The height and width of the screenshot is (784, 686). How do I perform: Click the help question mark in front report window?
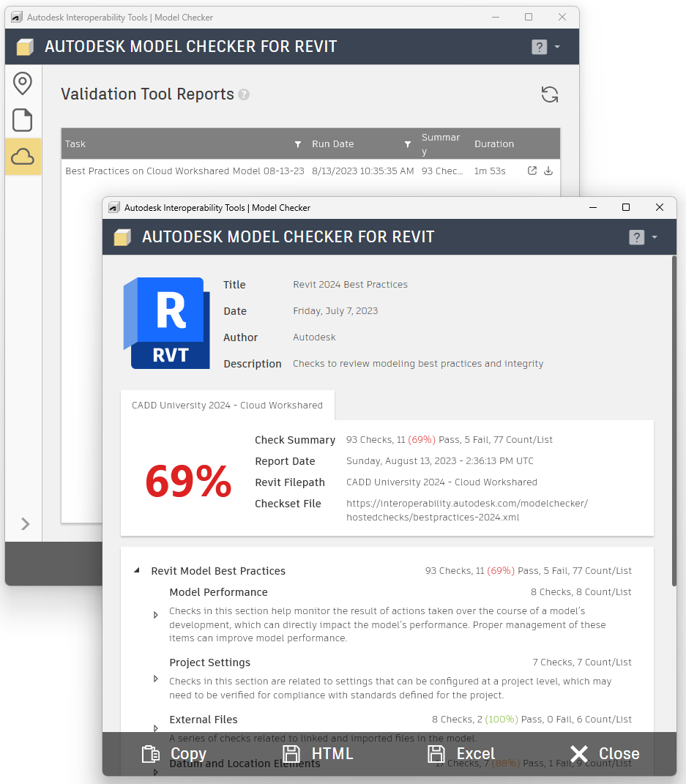coord(636,237)
